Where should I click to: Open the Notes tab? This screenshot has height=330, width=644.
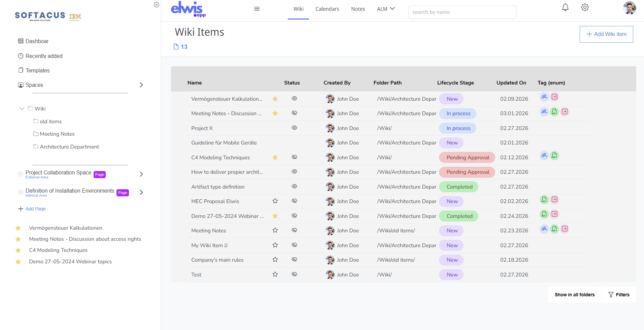pyautogui.click(x=358, y=9)
